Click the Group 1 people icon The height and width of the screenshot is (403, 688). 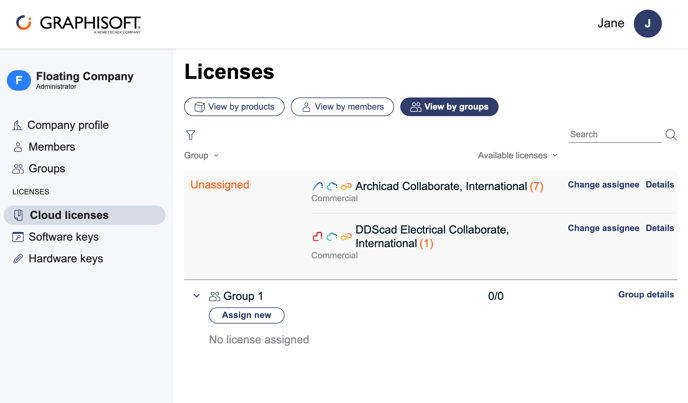pyautogui.click(x=215, y=296)
